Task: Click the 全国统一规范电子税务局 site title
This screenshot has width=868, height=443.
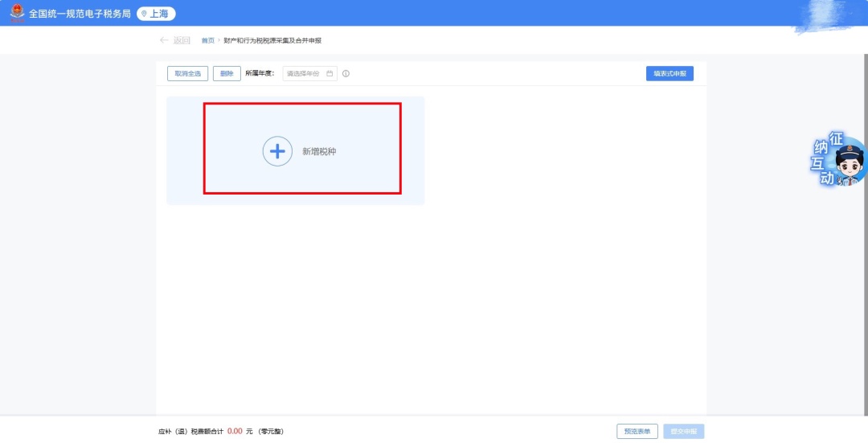Action: 80,14
